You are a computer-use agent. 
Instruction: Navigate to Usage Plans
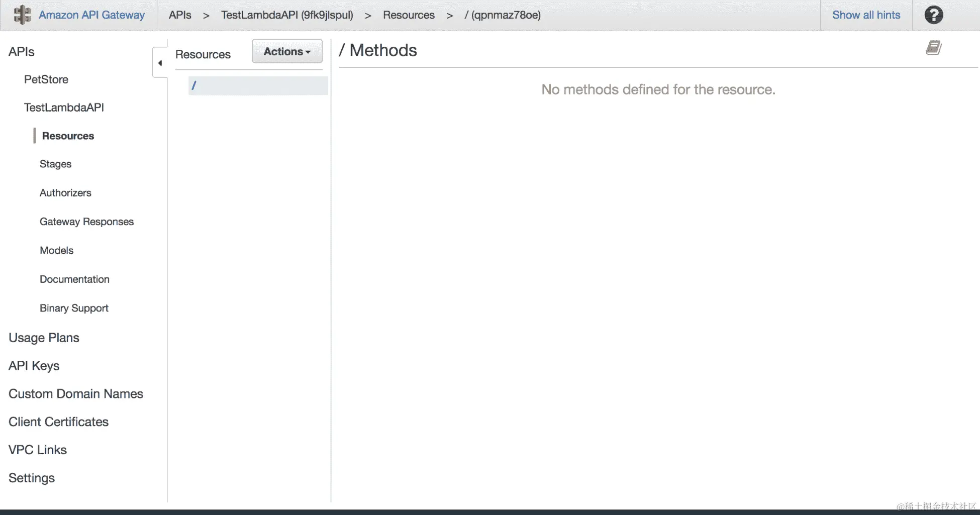click(44, 338)
